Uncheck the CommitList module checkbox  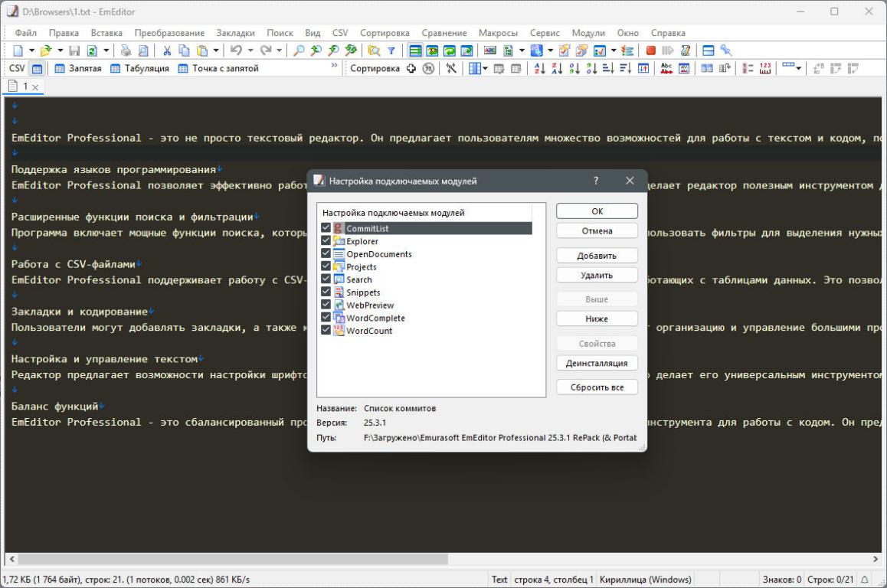326,228
